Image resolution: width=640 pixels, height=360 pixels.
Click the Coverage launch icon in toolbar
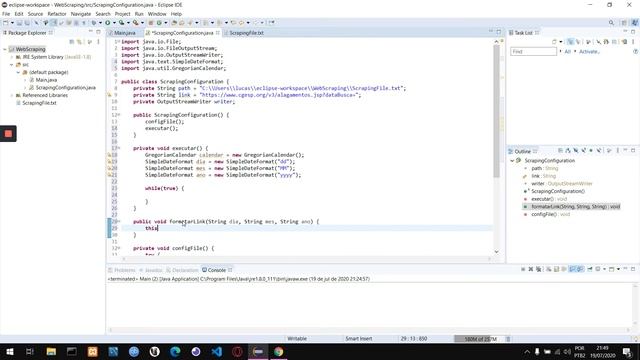(122, 22)
